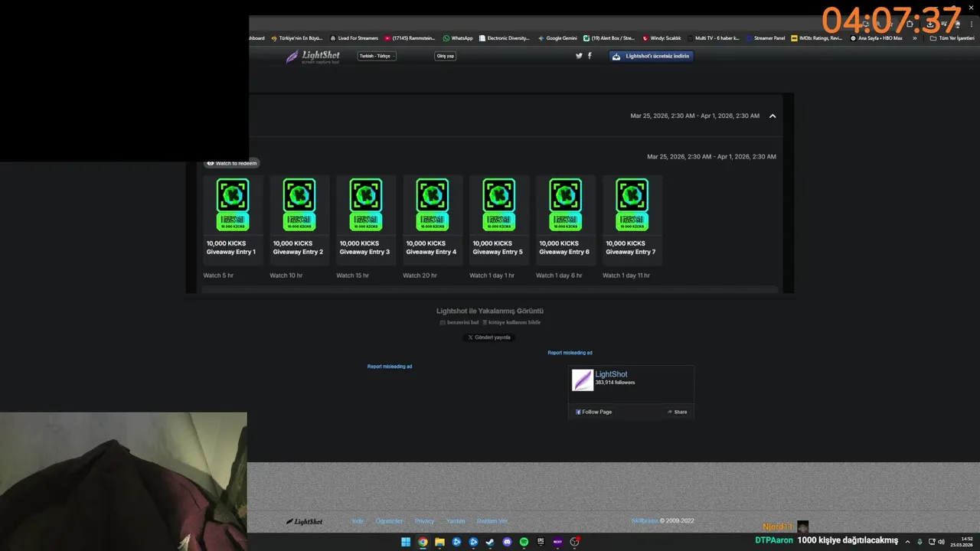Open the LightShot Facebook page name link
The image size is (980, 551).
(x=611, y=374)
